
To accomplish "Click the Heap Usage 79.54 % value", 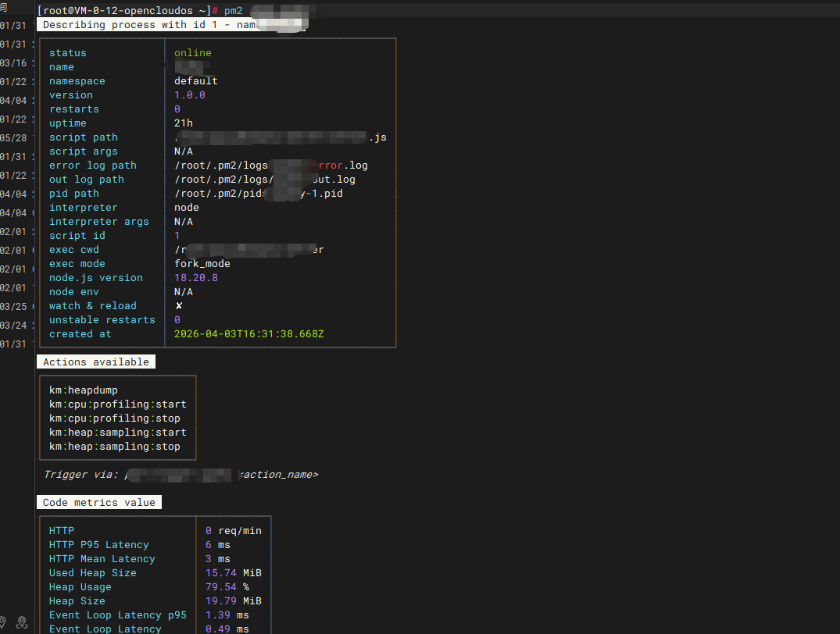I will [227, 587].
